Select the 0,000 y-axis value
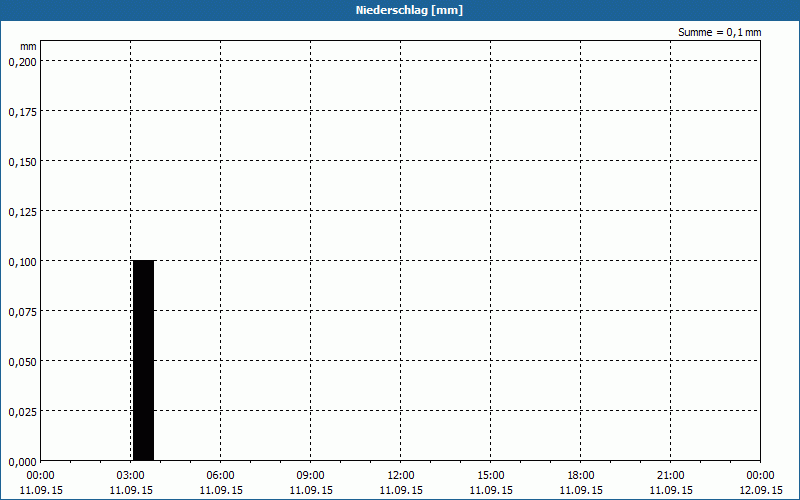 (x=22, y=462)
